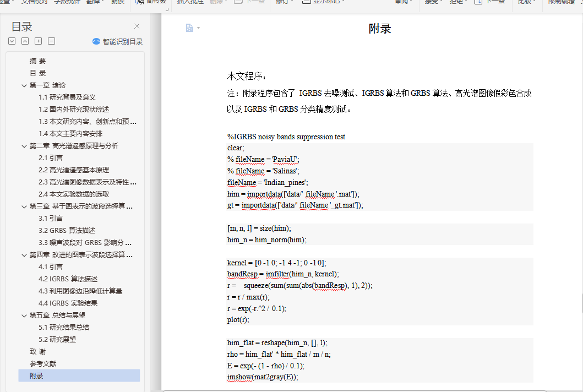Select 1.3 本文研究内容、创新点和预 entry
The height and width of the screenshot is (392, 583).
pos(88,121)
